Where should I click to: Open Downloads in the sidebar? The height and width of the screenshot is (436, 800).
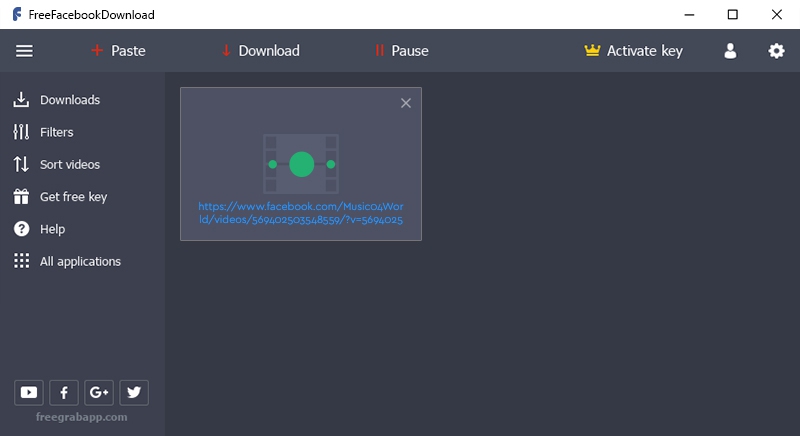(x=57, y=100)
